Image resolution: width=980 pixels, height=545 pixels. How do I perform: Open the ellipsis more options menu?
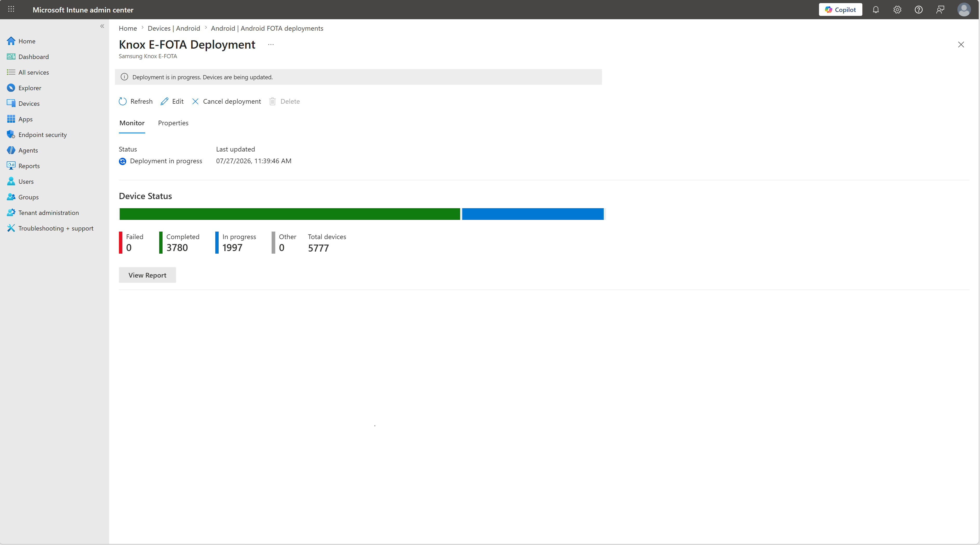coord(271,44)
